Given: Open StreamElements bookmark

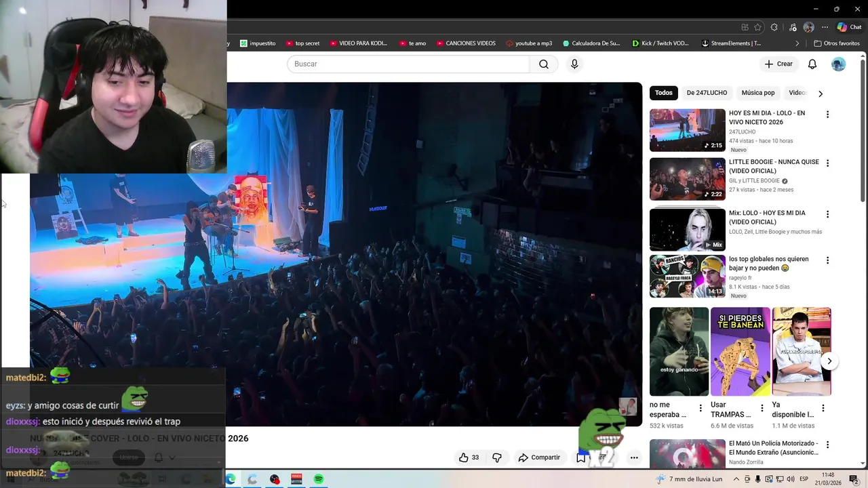Looking at the screenshot, I should click(731, 43).
